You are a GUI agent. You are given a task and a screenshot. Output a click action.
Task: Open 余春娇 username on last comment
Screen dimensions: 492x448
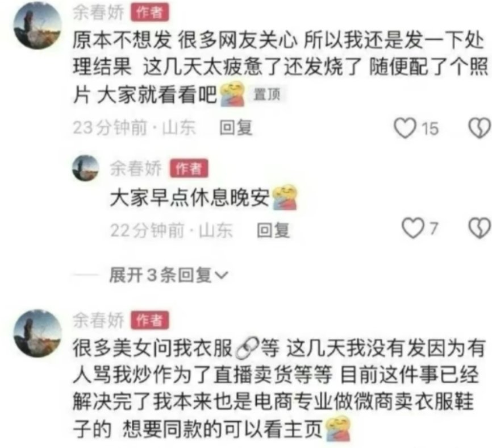click(98, 320)
